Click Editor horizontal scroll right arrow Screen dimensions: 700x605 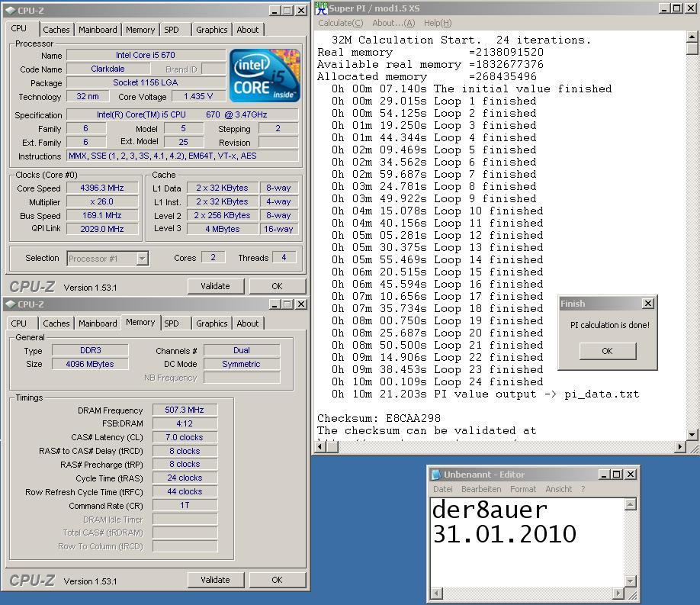click(618, 594)
